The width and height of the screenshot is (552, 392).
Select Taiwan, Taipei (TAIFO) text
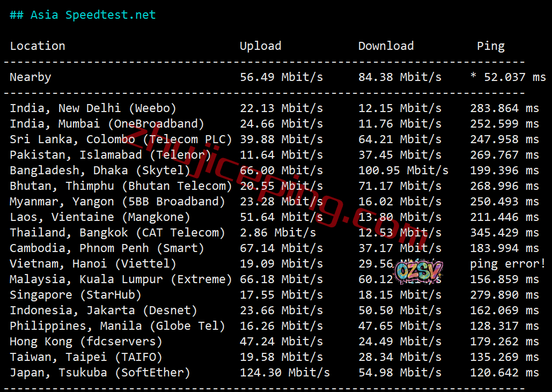pyautogui.click(x=86, y=357)
